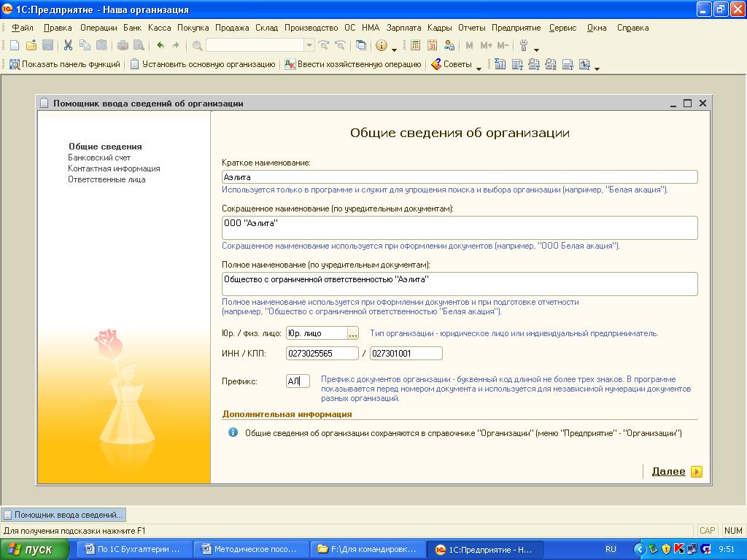
Task: Click the Save diskette icon
Action: pyautogui.click(x=47, y=45)
